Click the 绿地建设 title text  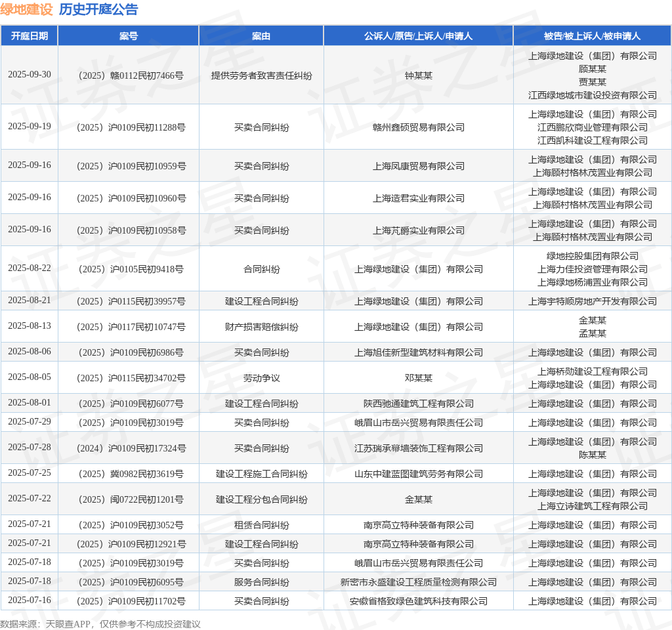26,10
